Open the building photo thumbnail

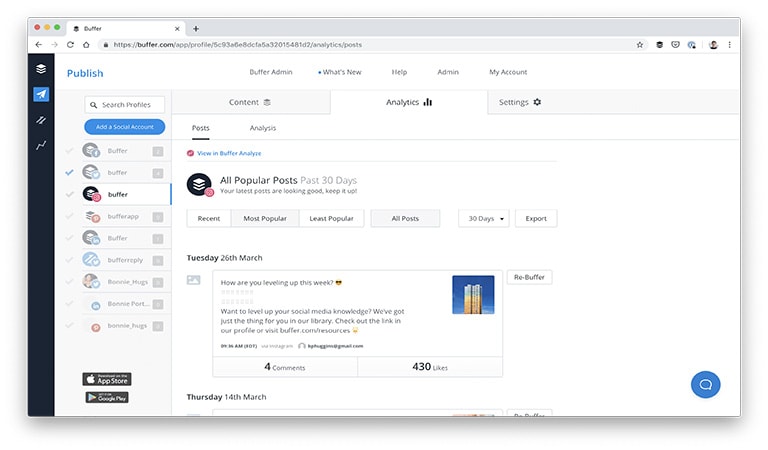tap(473, 294)
